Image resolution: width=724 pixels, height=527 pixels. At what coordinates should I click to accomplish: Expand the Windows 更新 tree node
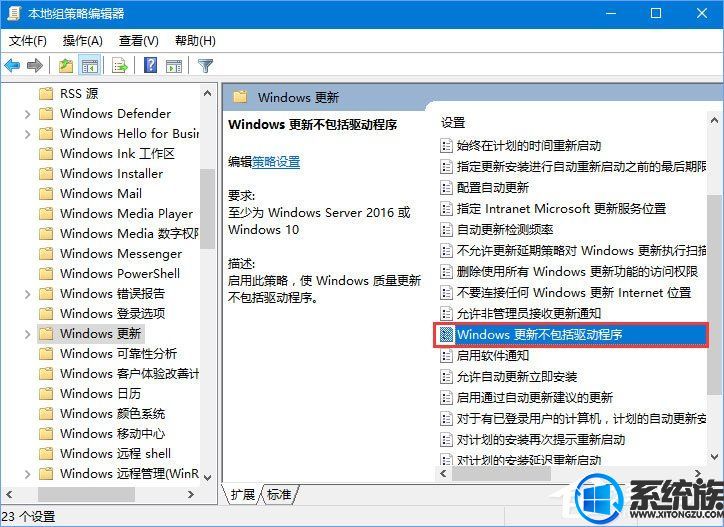point(27,334)
